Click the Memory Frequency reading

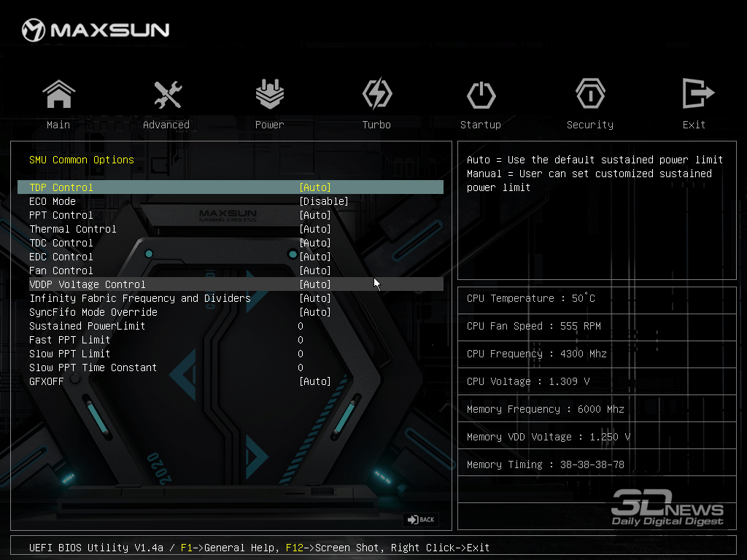point(546,409)
